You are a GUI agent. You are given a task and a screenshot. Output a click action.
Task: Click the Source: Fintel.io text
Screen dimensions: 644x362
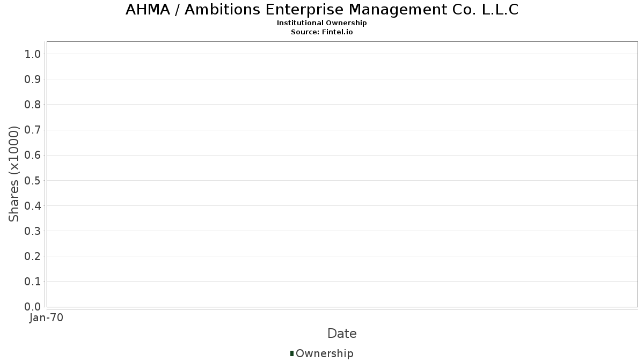[322, 32]
